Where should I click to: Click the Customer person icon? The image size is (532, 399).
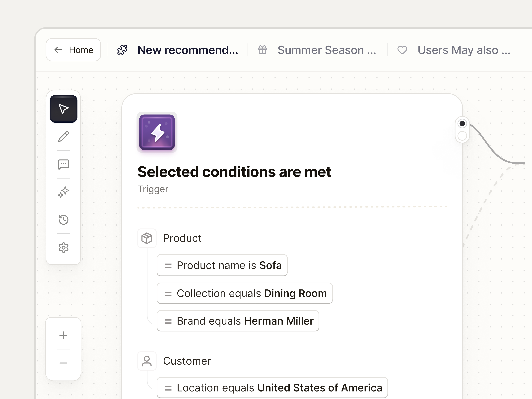[147, 361]
